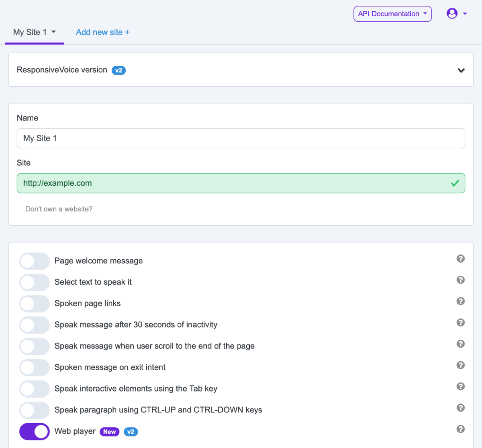Viewport: 482px width, 448px height.
Task: Click the ResponsiveVoice version label
Action: click(x=62, y=70)
